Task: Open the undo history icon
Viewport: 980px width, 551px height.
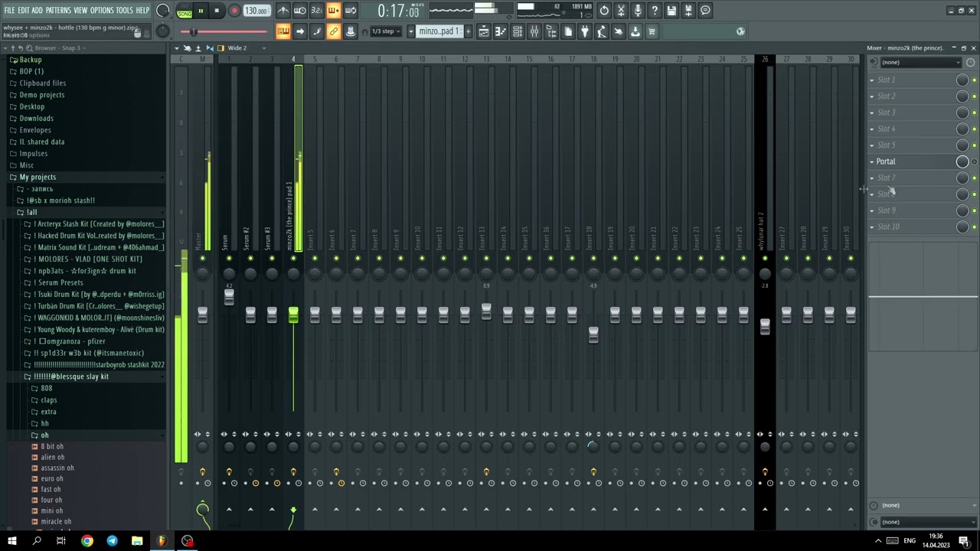Action: click(605, 11)
